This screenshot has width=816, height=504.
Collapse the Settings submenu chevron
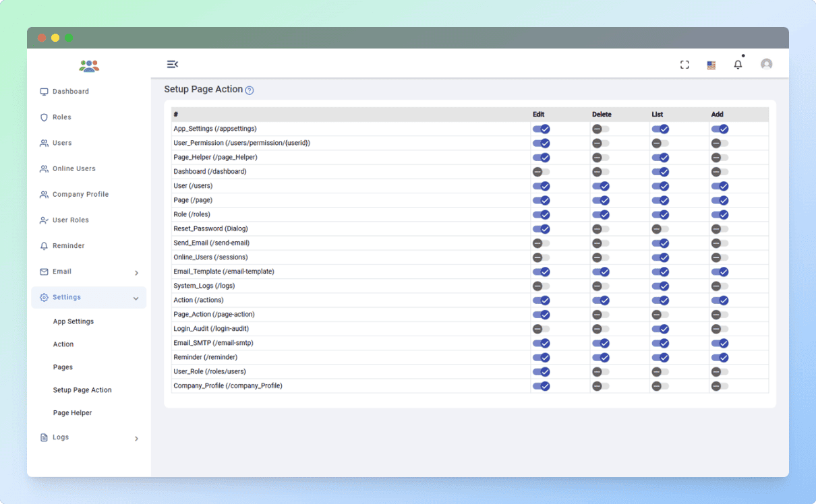[x=136, y=298]
